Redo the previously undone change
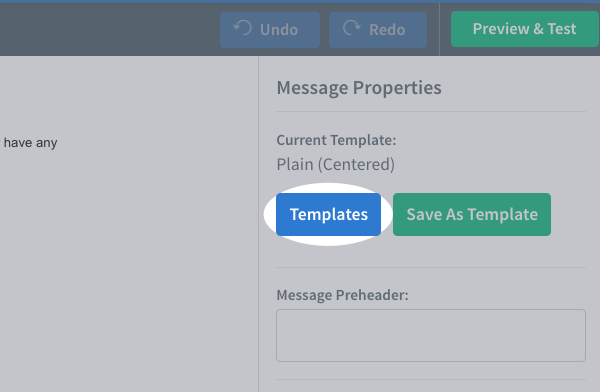The width and height of the screenshot is (600, 392). click(378, 30)
